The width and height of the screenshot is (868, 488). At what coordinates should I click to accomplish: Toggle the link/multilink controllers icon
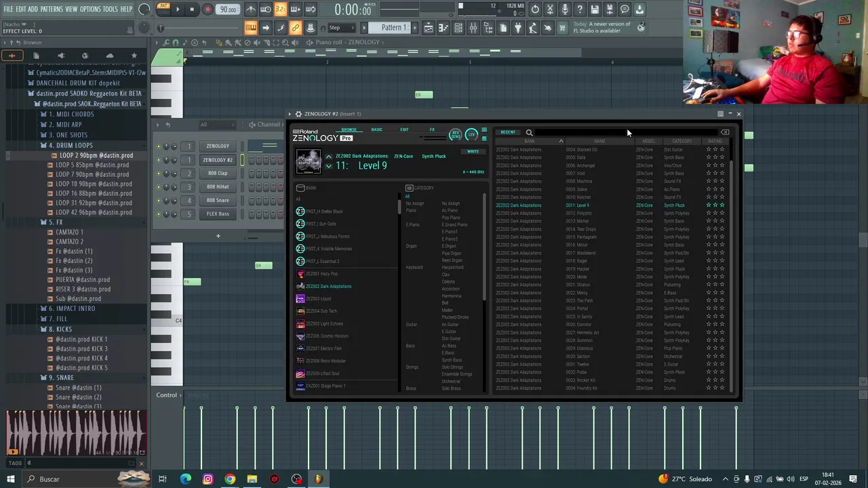coord(295,28)
